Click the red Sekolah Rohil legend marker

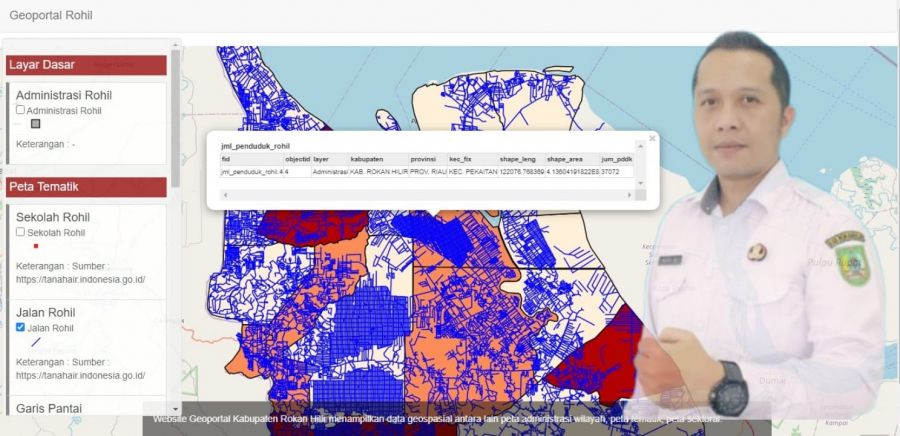(36, 246)
